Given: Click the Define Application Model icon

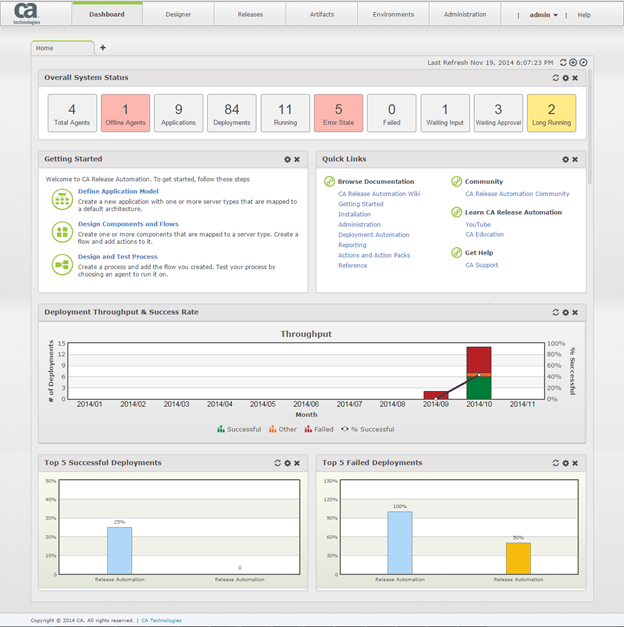Looking at the screenshot, I should coord(61,199).
